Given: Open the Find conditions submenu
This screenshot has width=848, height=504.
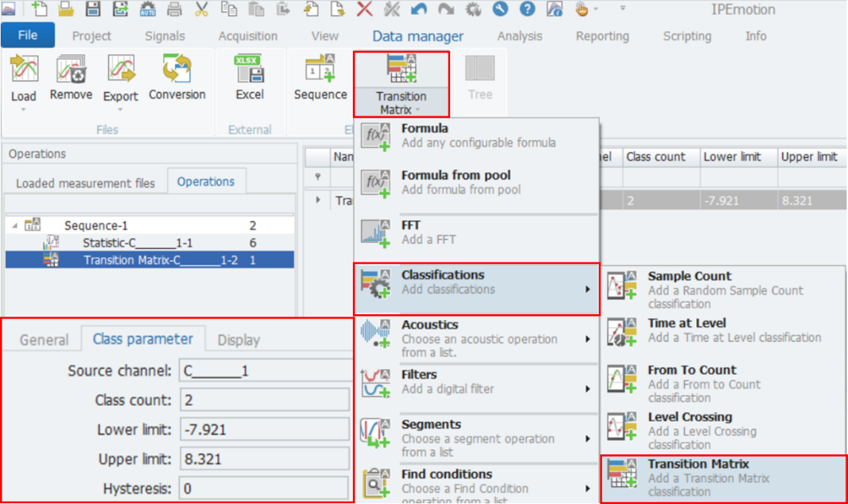Looking at the screenshot, I should (477, 485).
